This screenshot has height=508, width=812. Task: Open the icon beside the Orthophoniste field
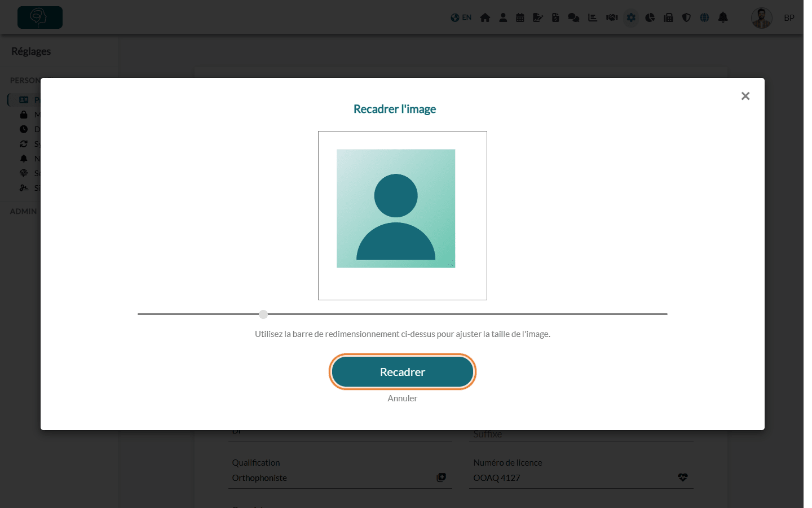tap(442, 478)
